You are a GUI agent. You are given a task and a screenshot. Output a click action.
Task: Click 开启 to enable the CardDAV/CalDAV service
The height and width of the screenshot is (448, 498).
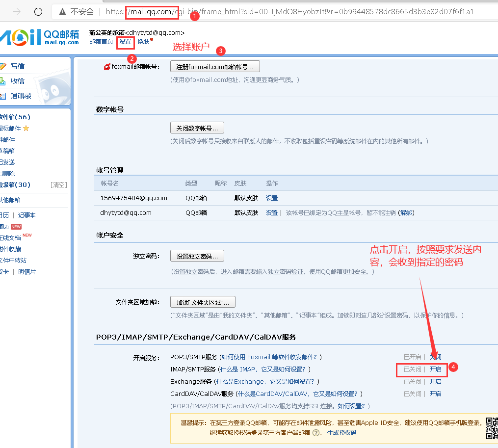pos(435,394)
